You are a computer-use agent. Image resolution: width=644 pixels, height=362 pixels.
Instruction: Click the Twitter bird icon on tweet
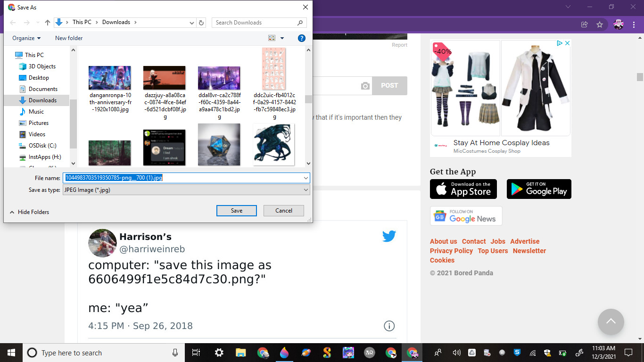[389, 236]
